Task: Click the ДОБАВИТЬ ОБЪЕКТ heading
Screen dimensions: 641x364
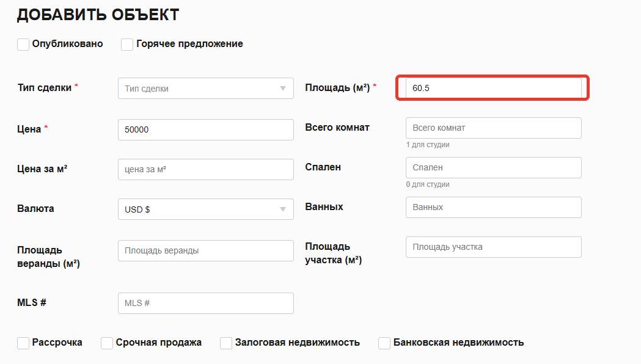Action: pos(98,15)
